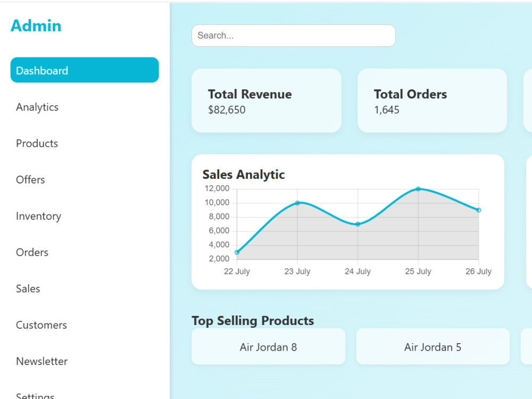Viewport: 532px width, 399px height.
Task: Click the 22 July data point
Action: tap(237, 252)
